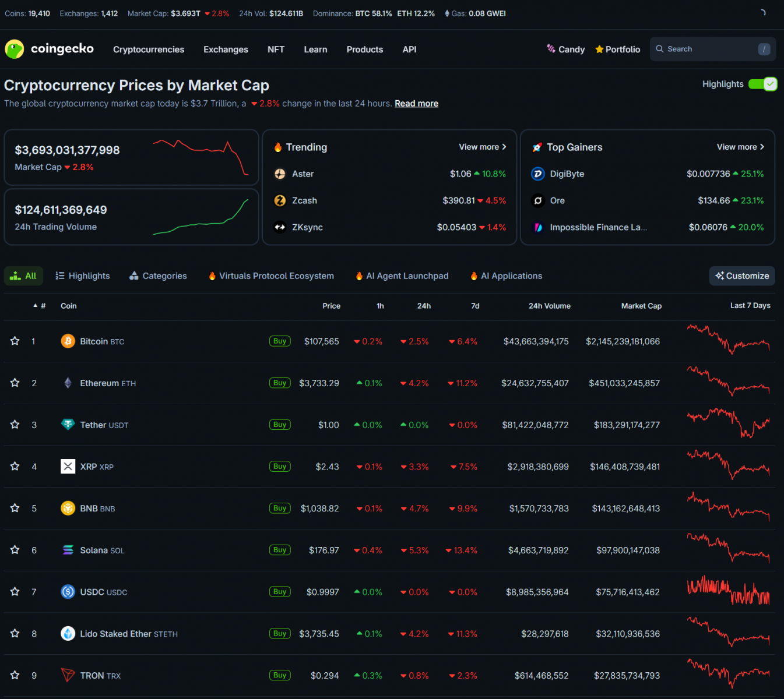Sort table by rank number column
This screenshot has height=699, width=784.
[x=40, y=306]
